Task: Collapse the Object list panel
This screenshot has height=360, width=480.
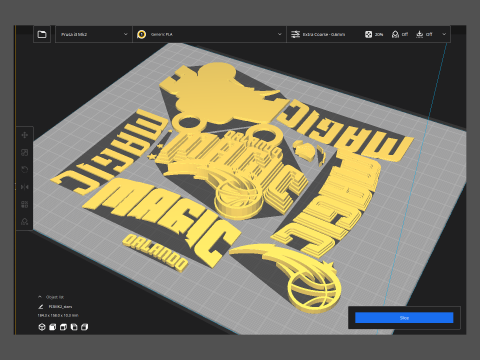Action: pos(40,297)
